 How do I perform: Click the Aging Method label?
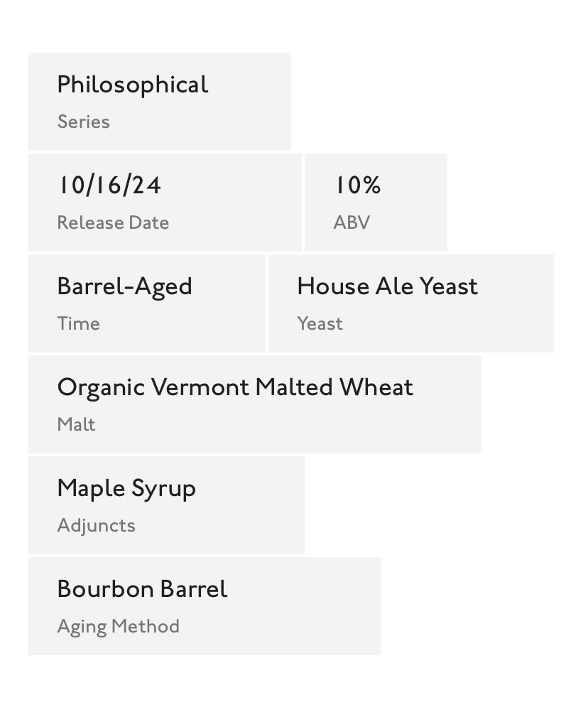118,627
